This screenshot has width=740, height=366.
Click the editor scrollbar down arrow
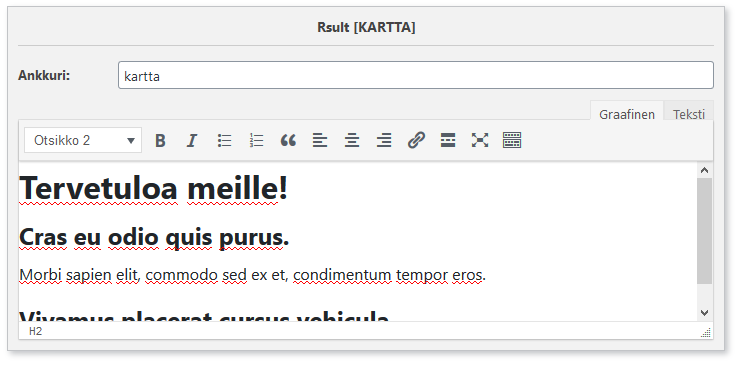coord(705,312)
